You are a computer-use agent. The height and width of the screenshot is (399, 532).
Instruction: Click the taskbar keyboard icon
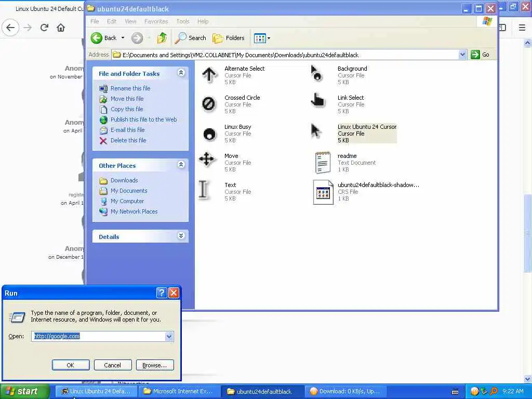455,392
